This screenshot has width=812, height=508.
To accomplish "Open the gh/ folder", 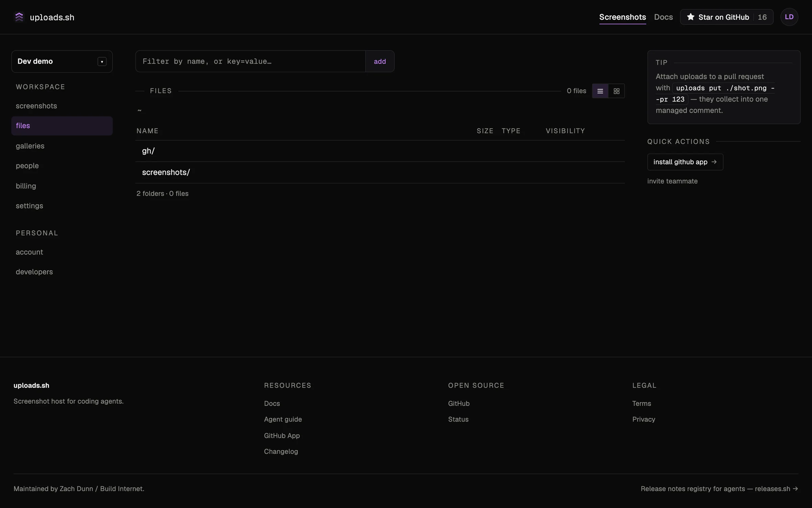I will click(380, 151).
